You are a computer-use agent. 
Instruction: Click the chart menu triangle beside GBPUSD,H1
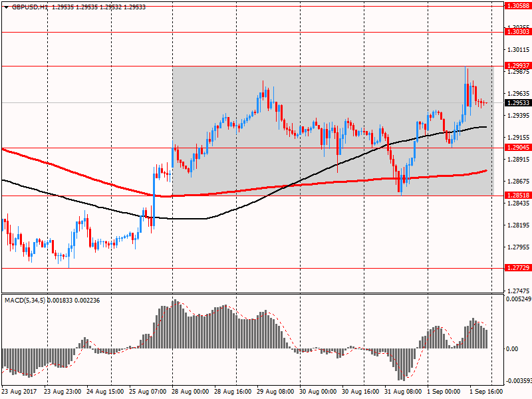click(6, 7)
